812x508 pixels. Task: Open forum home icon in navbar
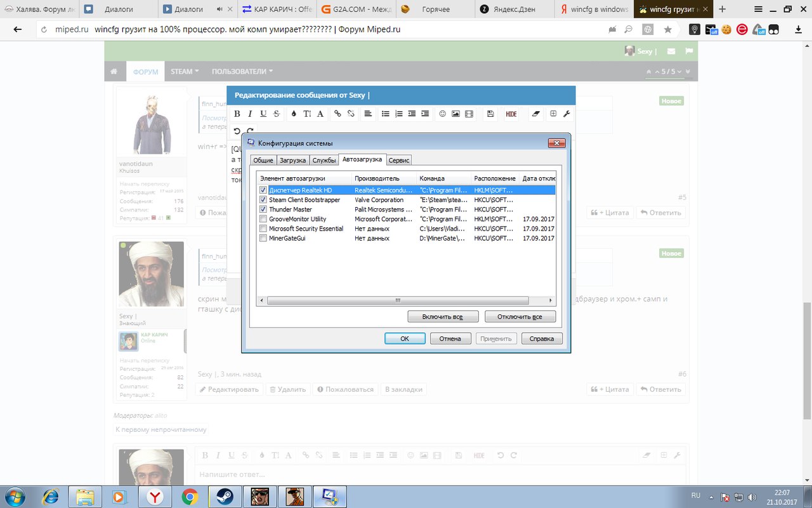click(x=114, y=72)
